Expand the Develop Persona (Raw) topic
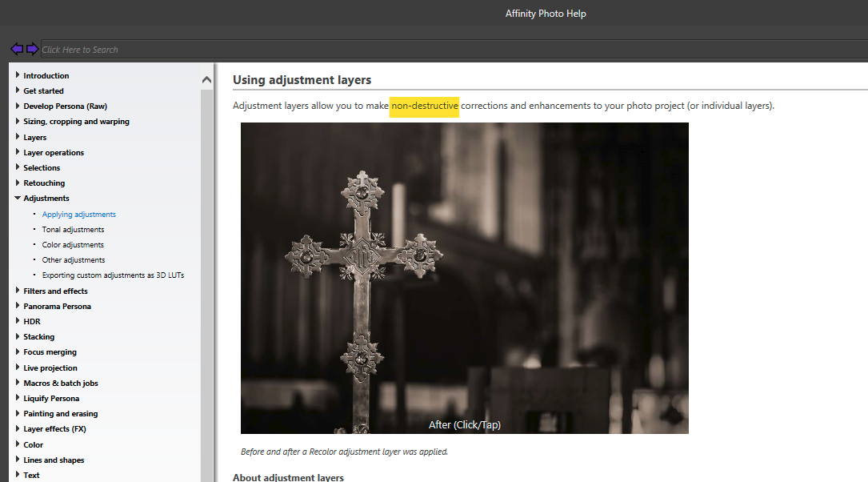 point(17,105)
